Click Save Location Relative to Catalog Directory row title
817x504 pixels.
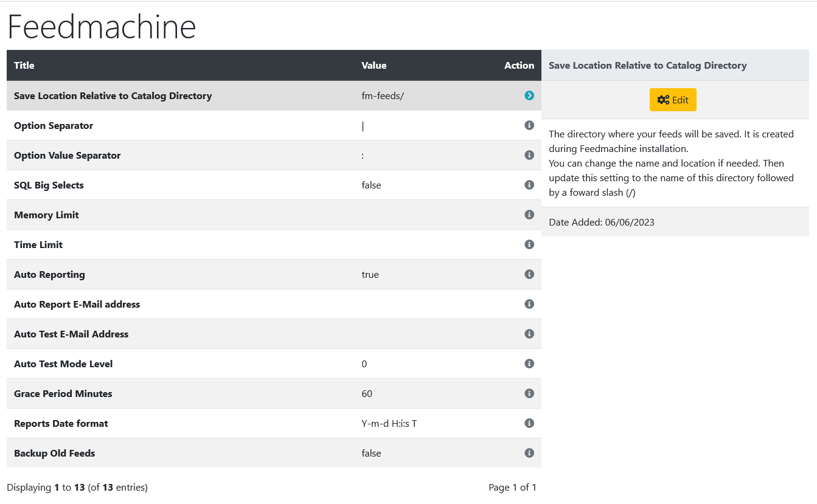(113, 96)
